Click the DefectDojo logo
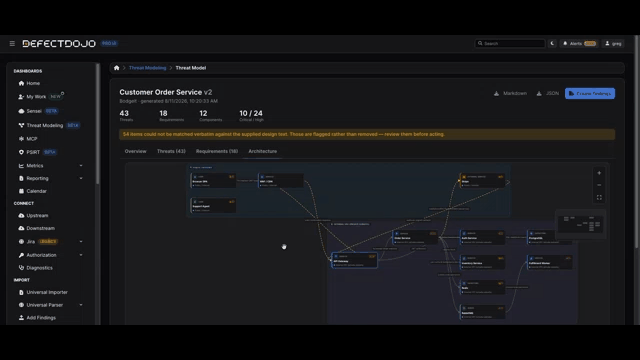640x360 pixels. coord(59,43)
